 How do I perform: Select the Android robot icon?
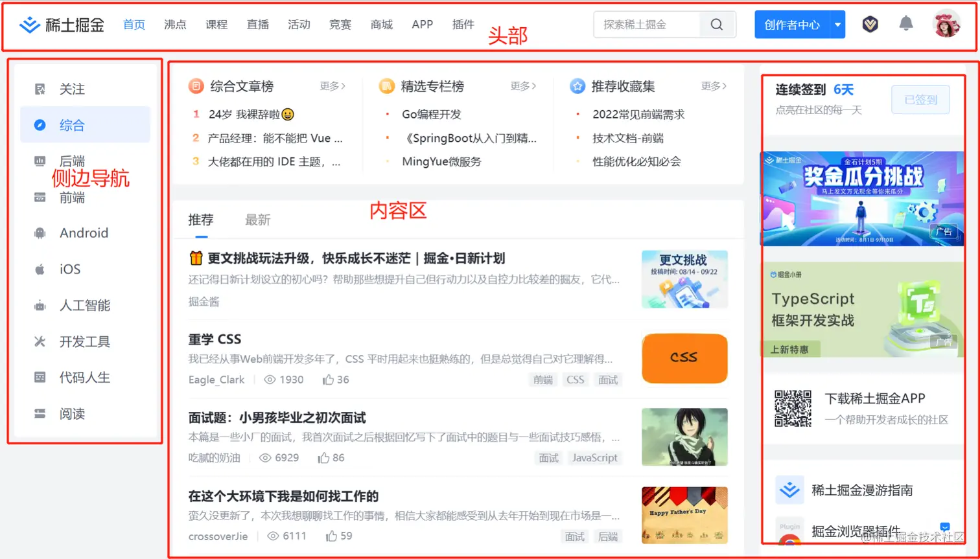[x=40, y=233]
